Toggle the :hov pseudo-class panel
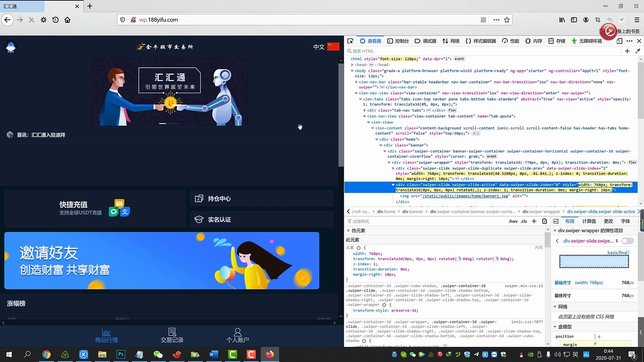This screenshot has width=644, height=362. (x=513, y=221)
